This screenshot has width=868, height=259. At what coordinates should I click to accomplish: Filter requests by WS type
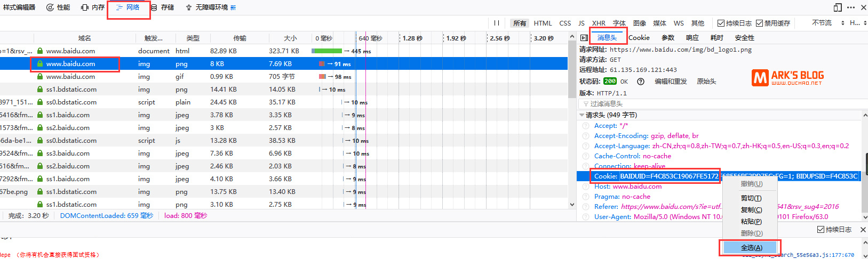pos(679,23)
